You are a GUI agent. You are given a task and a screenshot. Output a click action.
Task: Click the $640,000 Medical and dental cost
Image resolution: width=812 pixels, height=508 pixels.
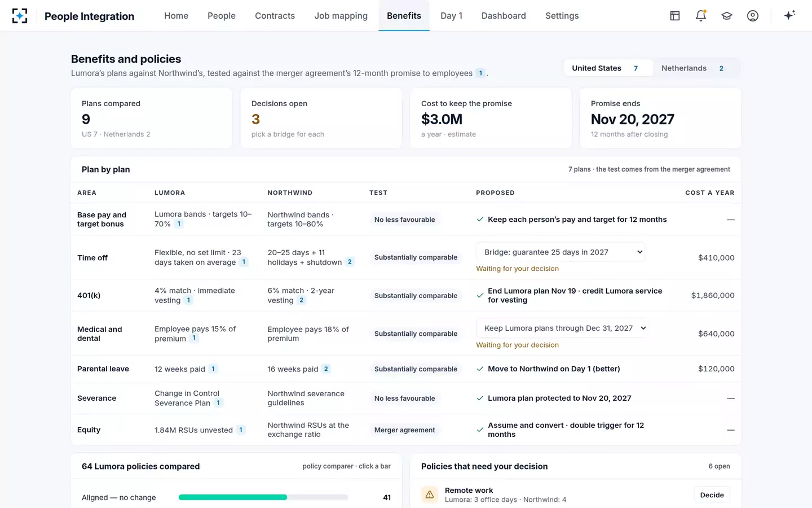(716, 334)
